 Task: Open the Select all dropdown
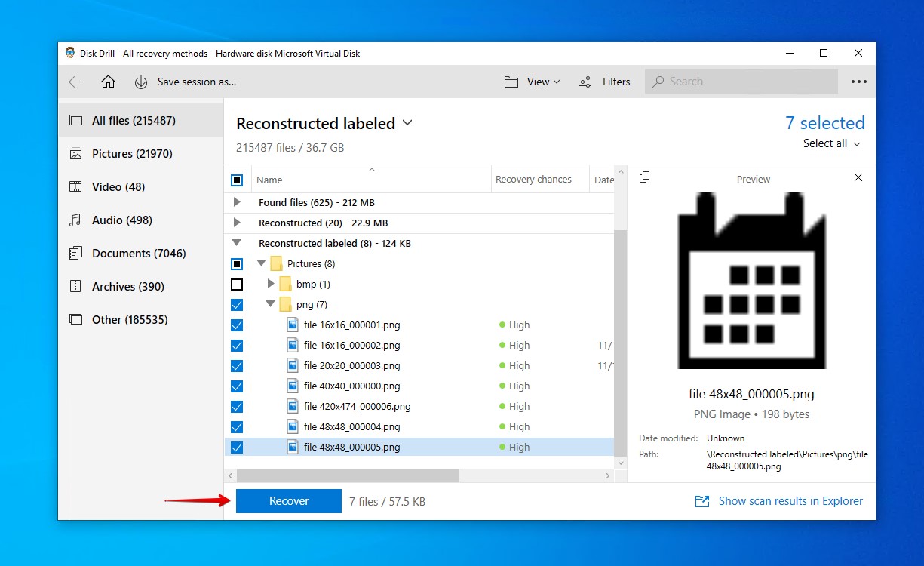[832, 143]
